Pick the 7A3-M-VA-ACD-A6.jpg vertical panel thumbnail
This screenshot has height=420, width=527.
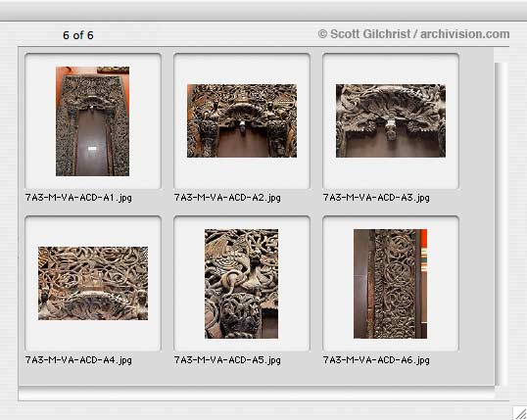390,284
